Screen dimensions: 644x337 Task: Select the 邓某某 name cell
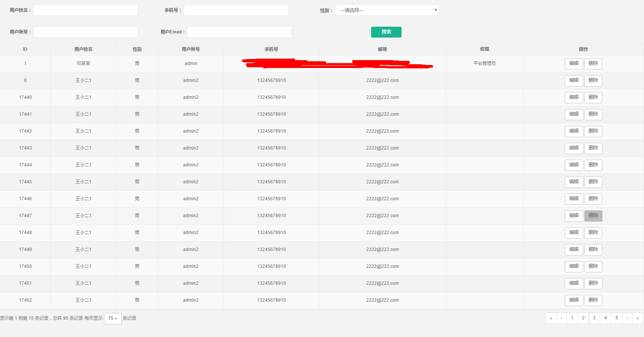(x=83, y=63)
